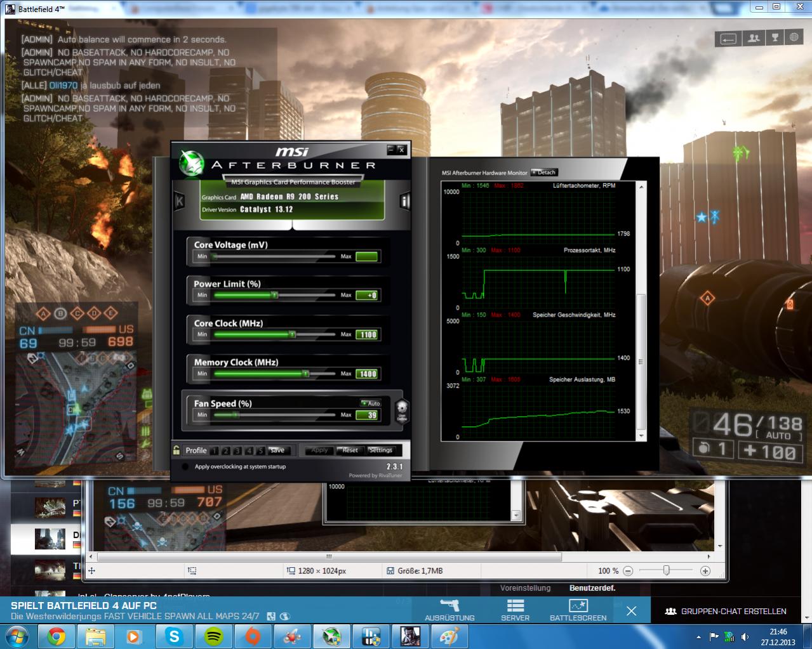Click the hardware monitor scroll up arrow

(x=641, y=187)
